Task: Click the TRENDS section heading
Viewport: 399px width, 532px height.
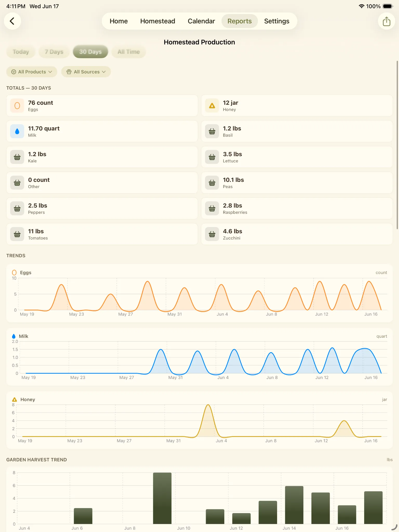Action: click(16, 256)
